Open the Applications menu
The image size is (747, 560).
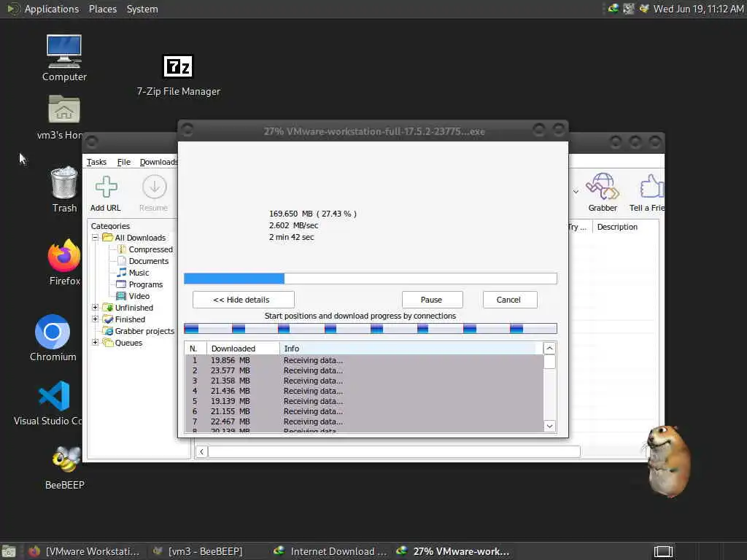coord(52,9)
